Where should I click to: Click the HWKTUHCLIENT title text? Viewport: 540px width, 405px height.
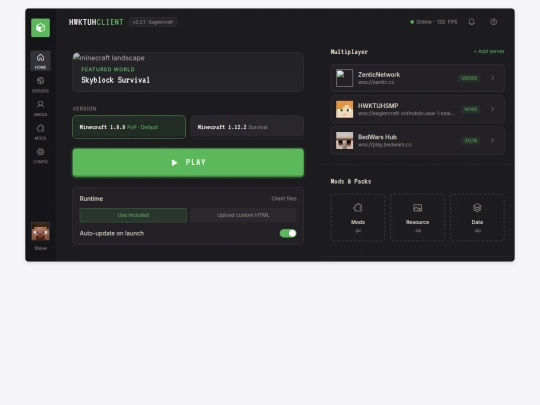click(96, 22)
